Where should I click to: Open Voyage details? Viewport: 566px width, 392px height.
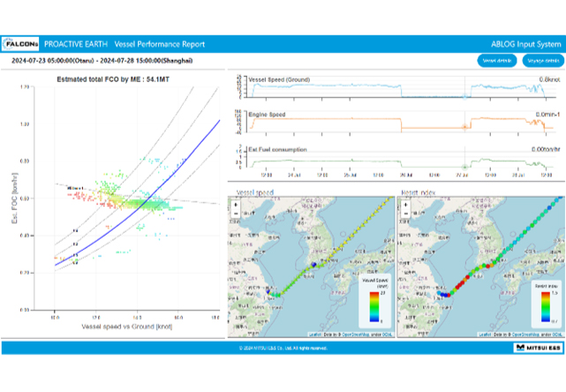coord(539,61)
